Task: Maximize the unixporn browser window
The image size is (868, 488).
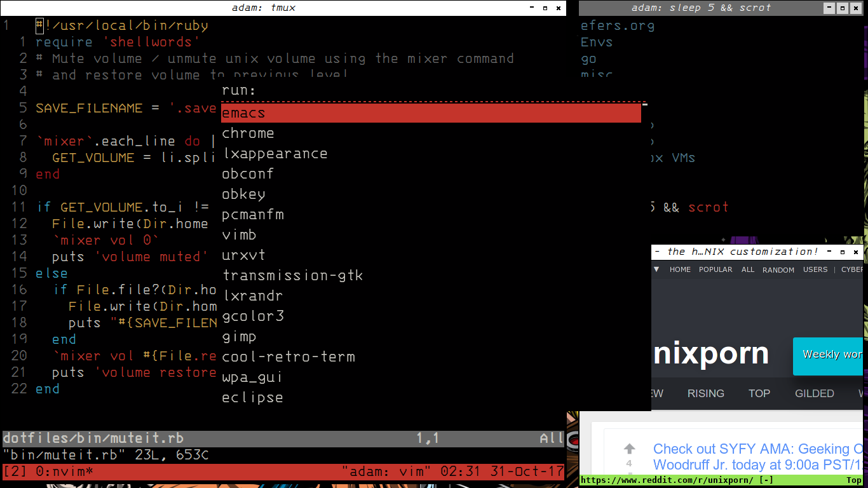Action: 843,252
